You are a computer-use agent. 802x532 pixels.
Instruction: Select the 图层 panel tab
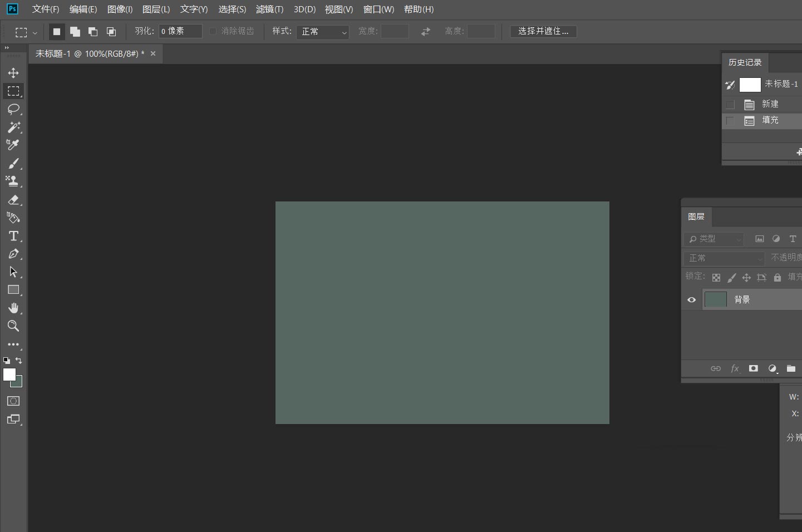[x=696, y=216]
